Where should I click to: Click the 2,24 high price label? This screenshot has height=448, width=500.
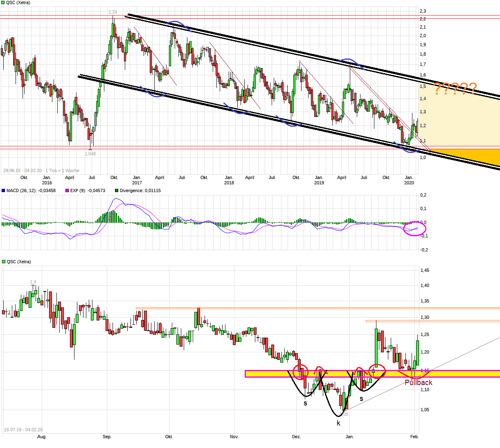113,12
